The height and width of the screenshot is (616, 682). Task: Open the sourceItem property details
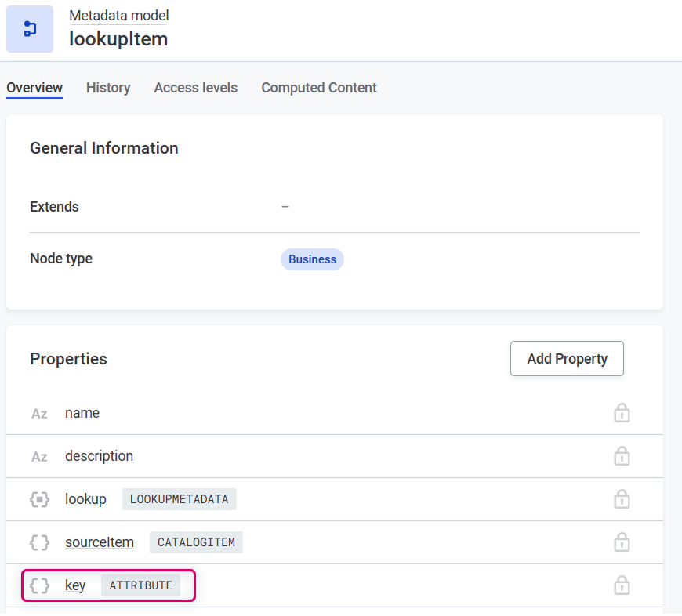click(x=100, y=542)
